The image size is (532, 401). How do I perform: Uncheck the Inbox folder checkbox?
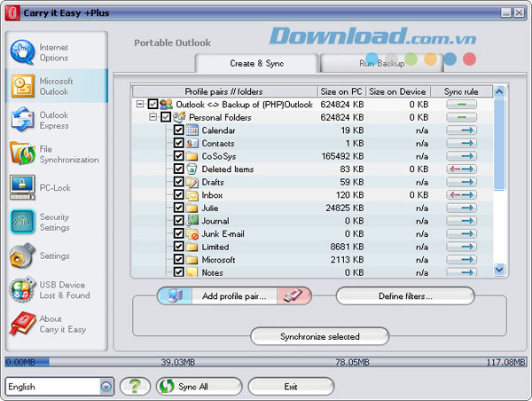click(x=179, y=194)
